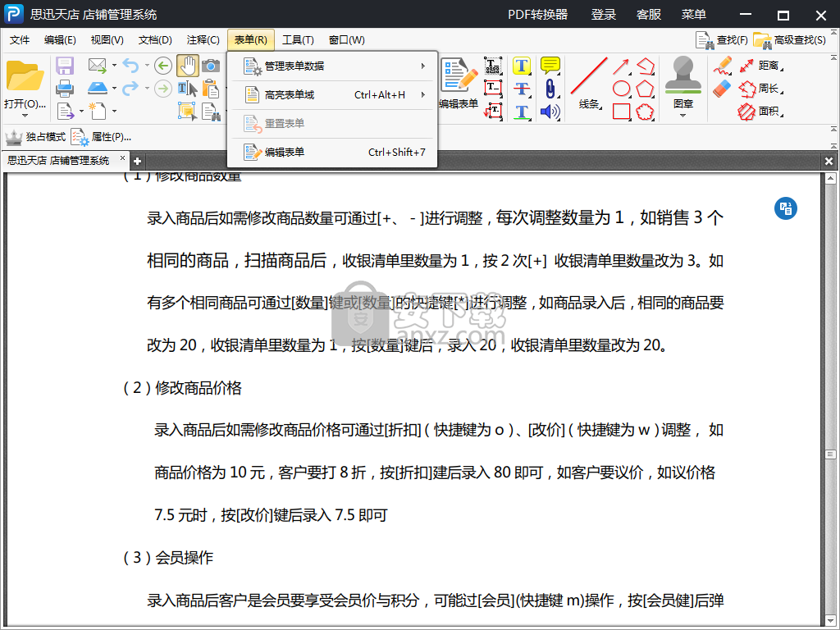Expand the new document dropdown arrow
The width and height of the screenshot is (840, 630).
pos(114,112)
